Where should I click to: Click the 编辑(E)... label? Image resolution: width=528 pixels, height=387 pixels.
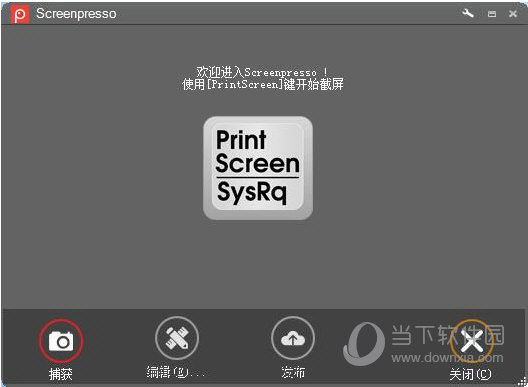tap(176, 372)
